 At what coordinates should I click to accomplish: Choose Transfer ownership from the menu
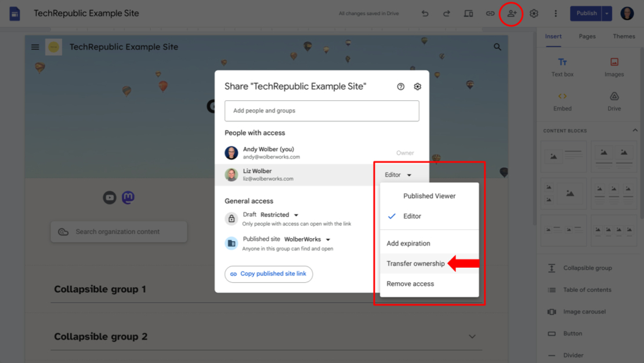(x=415, y=263)
